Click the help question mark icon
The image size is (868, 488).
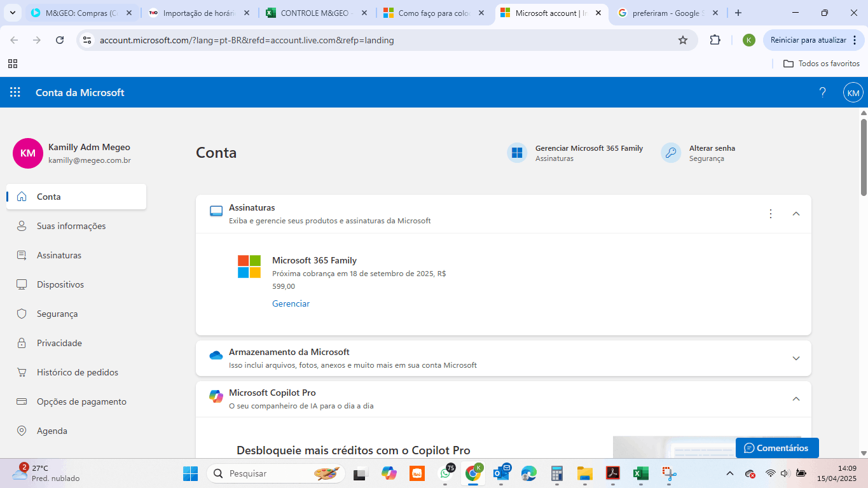[x=822, y=92]
